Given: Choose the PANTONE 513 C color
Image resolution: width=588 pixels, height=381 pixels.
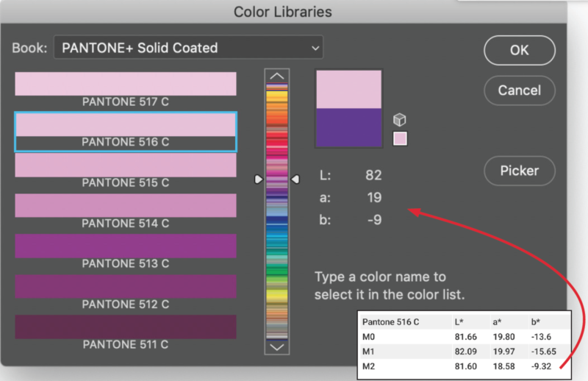Looking at the screenshot, I should (x=126, y=246).
